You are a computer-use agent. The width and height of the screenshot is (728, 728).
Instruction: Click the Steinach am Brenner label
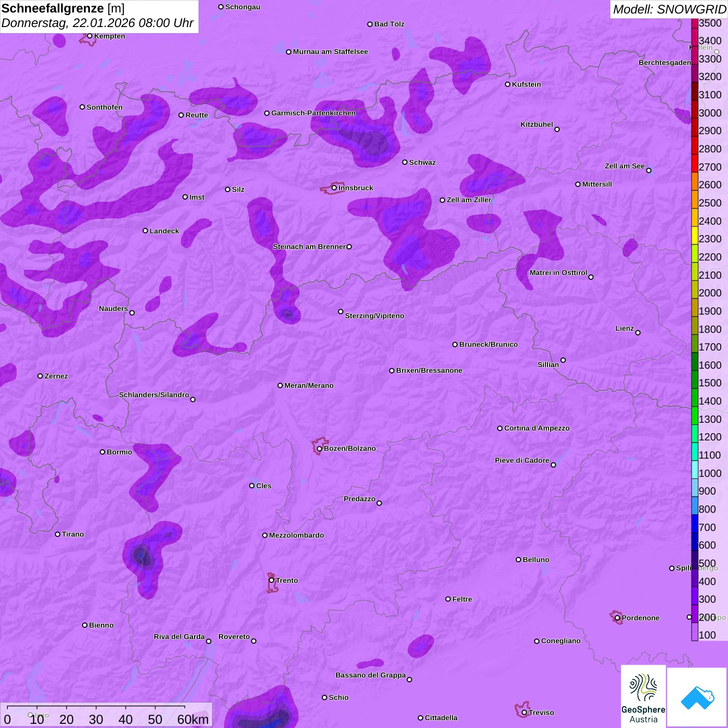(x=309, y=246)
